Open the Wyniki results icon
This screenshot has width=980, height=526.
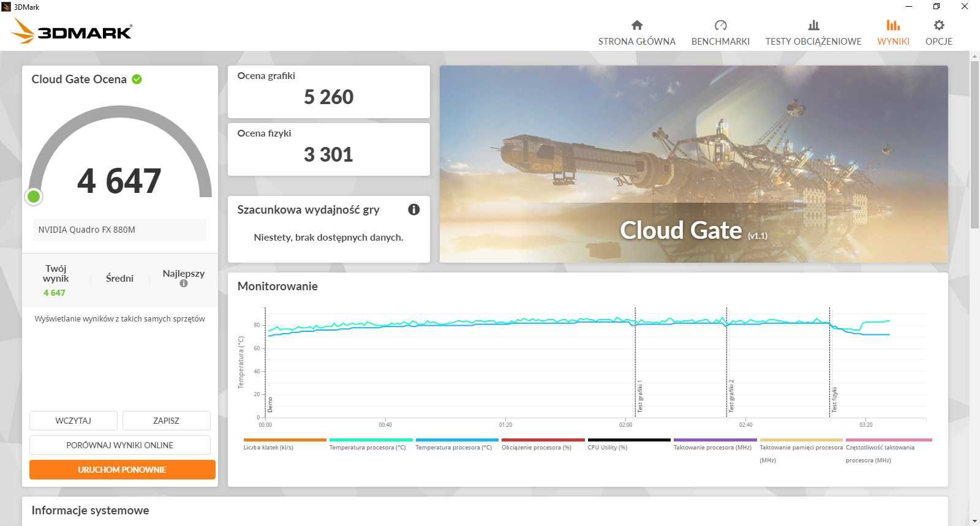point(893,25)
